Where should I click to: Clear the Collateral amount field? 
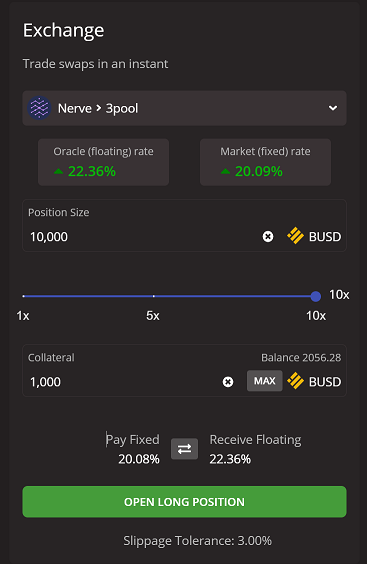pos(228,382)
